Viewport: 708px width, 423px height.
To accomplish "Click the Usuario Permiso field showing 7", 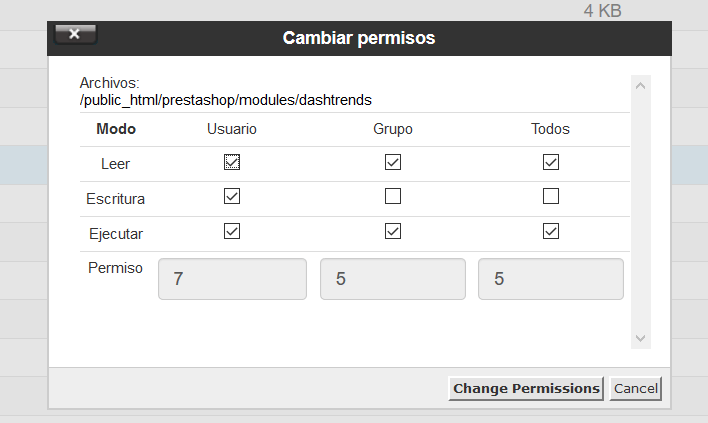I will pyautogui.click(x=232, y=279).
